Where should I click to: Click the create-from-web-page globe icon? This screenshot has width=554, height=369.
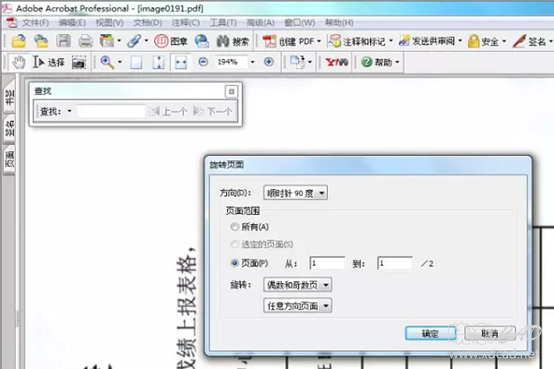coord(202,41)
